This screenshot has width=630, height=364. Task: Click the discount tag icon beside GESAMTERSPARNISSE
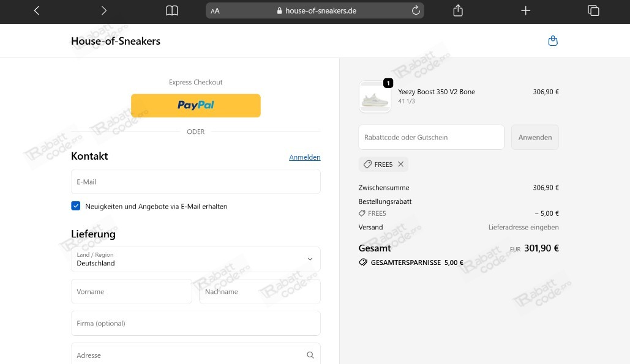(x=363, y=262)
